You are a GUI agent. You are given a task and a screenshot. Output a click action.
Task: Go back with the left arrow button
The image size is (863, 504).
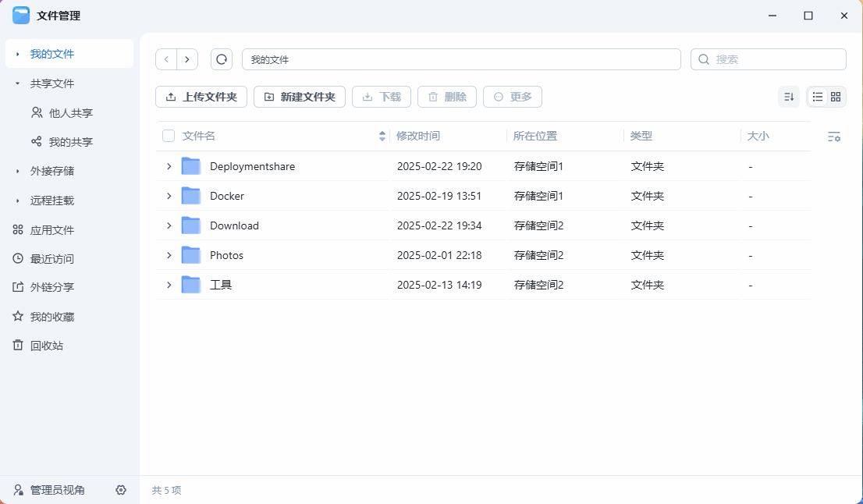pos(166,59)
